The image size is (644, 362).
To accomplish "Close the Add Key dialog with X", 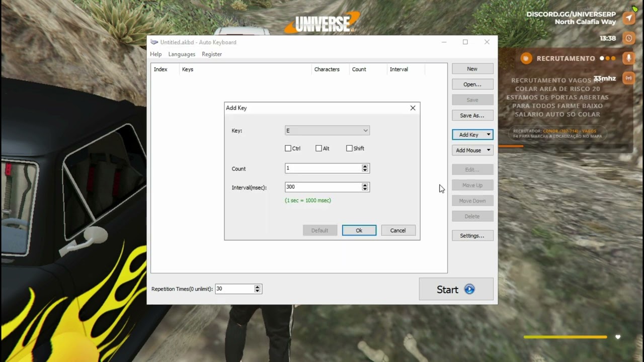I will [x=413, y=108].
